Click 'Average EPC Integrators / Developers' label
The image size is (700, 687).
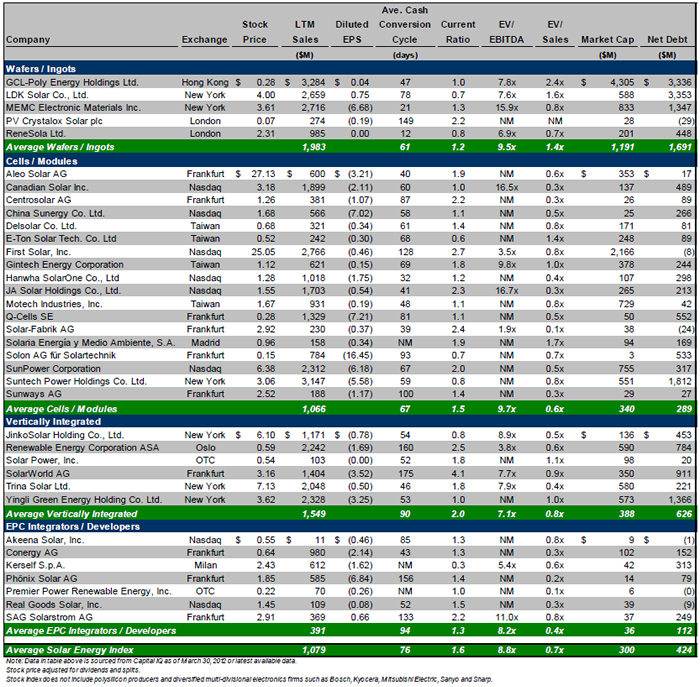91,631
